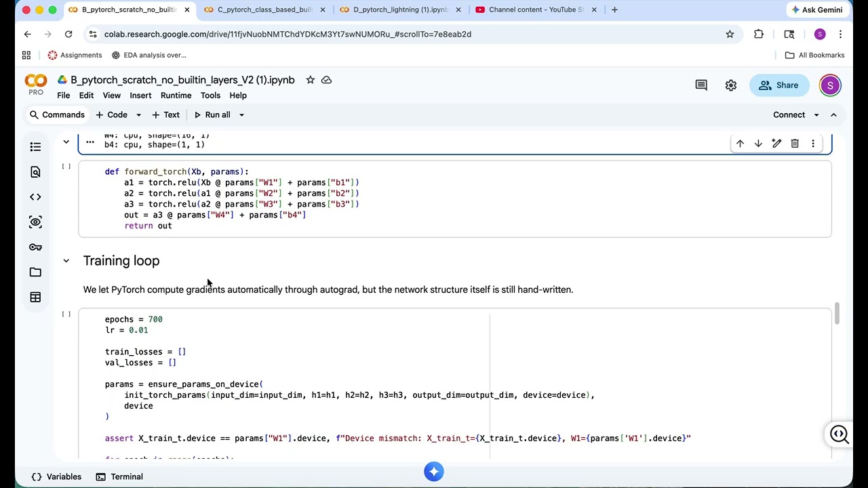The image size is (868, 488).
Task: Open the Assignments bookmark
Action: (x=75, y=55)
